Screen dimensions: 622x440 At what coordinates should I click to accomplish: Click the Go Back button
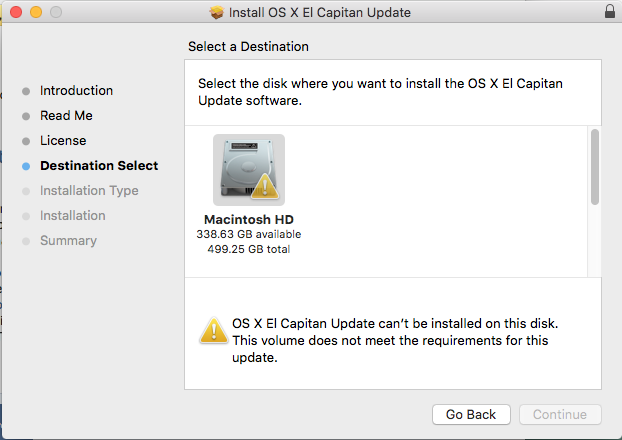click(x=471, y=414)
